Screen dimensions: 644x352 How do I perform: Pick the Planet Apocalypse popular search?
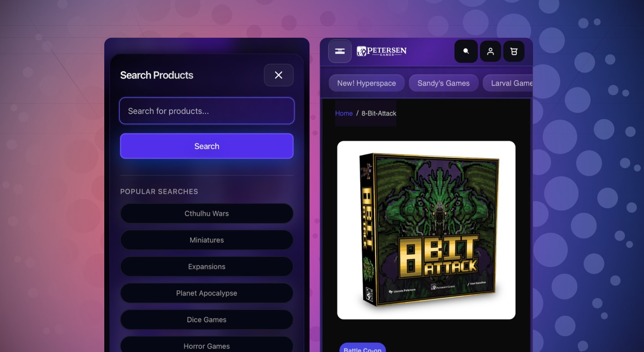(207, 293)
